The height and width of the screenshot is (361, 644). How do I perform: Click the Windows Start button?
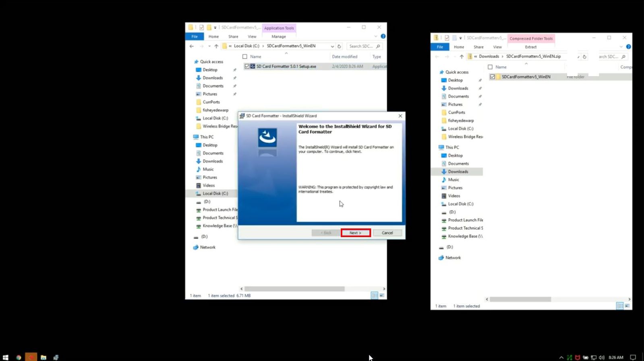click(6, 357)
